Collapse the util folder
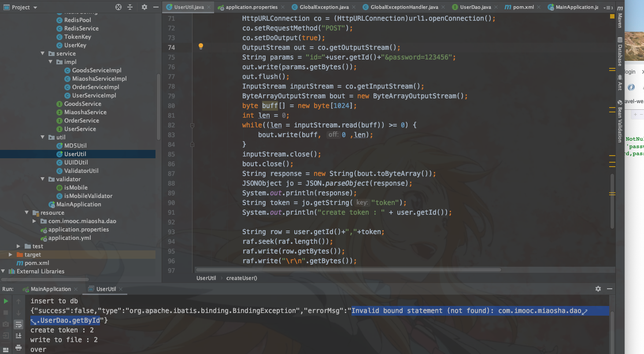 43,137
